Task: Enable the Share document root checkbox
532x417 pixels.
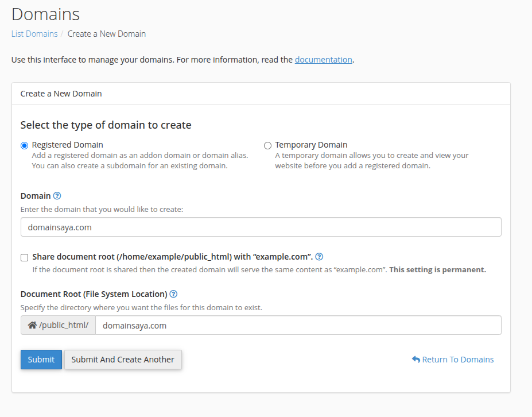Action: point(25,257)
